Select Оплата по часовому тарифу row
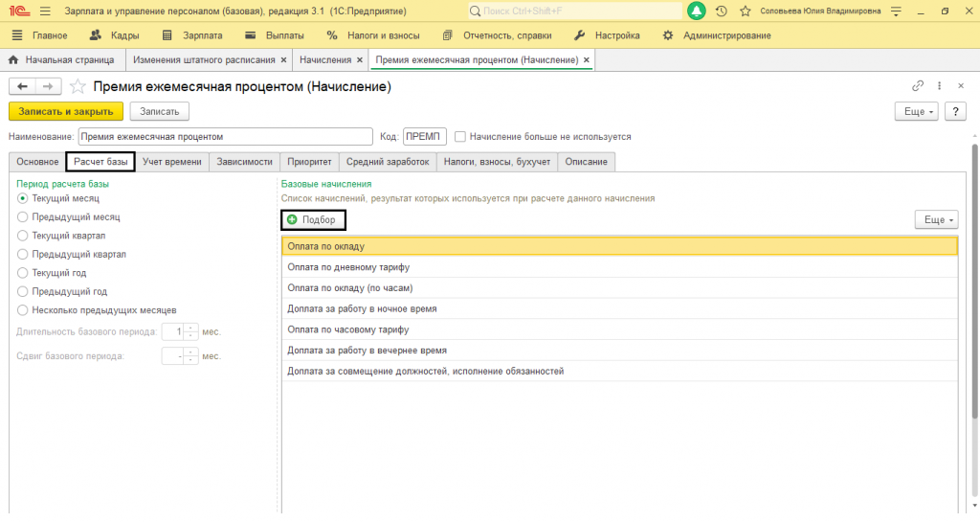The height and width of the screenshot is (522, 980). 619,329
